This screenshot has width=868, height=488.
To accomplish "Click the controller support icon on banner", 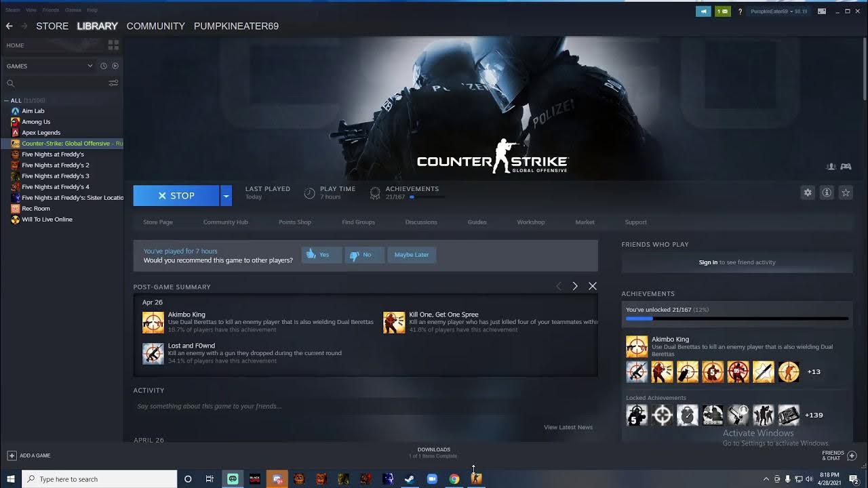I will pos(846,167).
